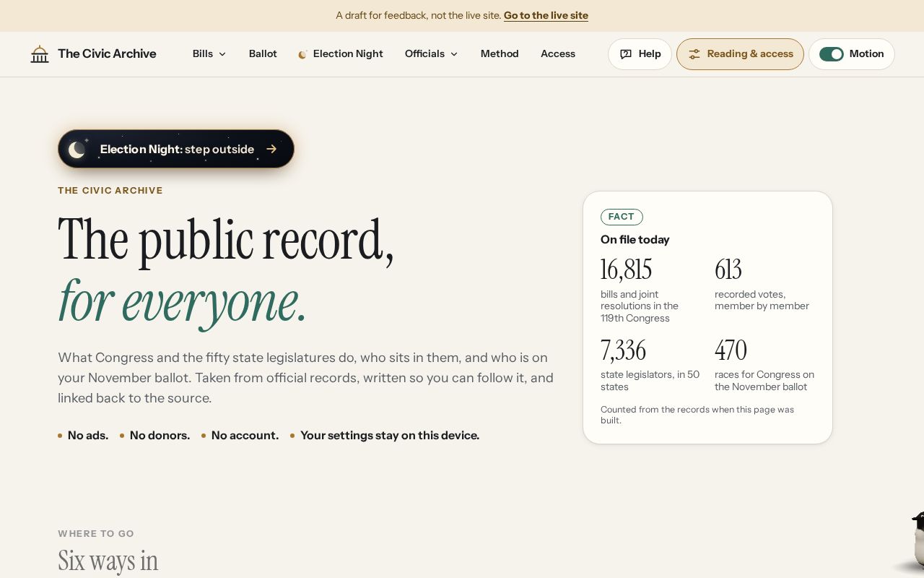Click 'A draft for feedback' notice text
The height and width of the screenshot is (578, 924).
pos(419,15)
